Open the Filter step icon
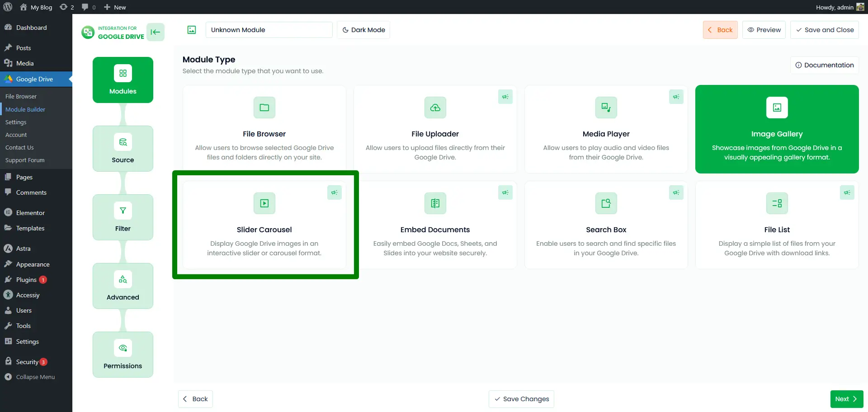868x412 pixels. [x=123, y=211]
